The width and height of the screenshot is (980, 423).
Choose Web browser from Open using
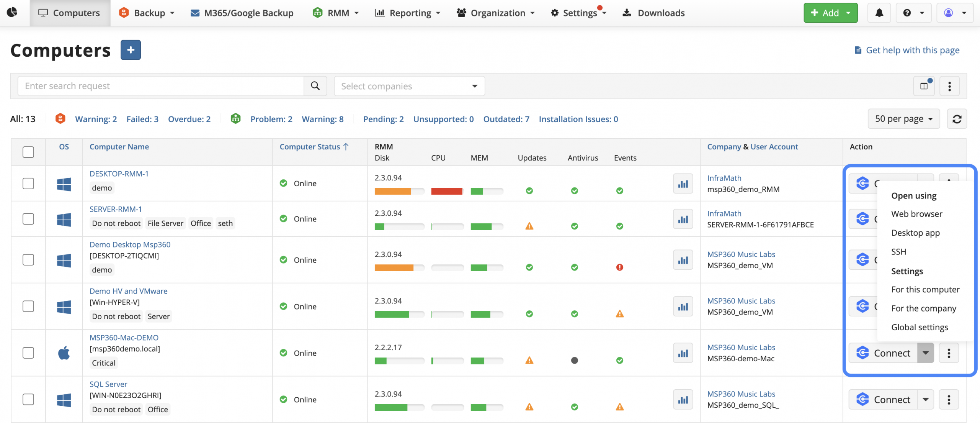tap(916, 214)
